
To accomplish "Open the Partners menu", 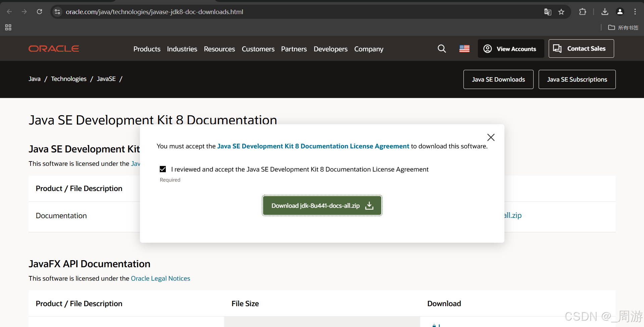I will click(x=294, y=49).
